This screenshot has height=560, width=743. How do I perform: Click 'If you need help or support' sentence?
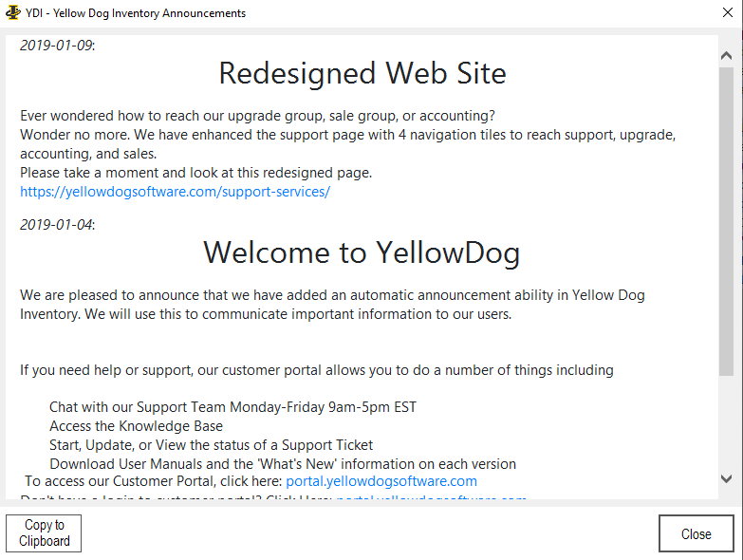[317, 370]
